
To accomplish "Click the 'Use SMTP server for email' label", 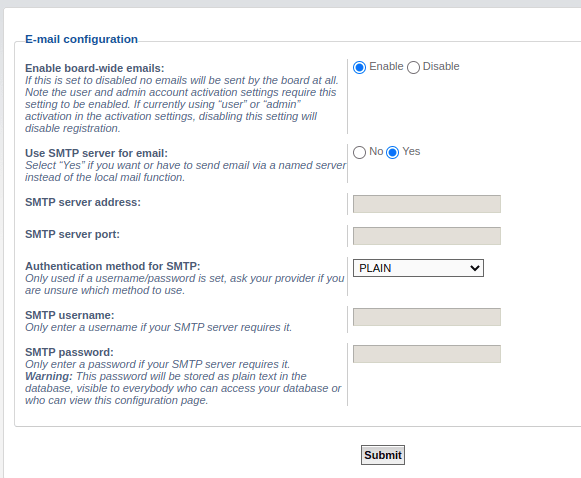I will pos(96,153).
